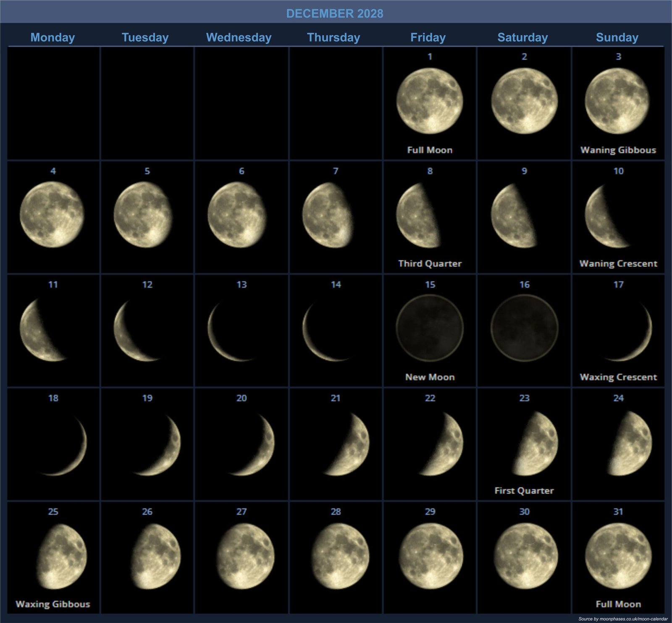
Task: Select the moon thumbnail for December 5
Action: click(x=143, y=215)
